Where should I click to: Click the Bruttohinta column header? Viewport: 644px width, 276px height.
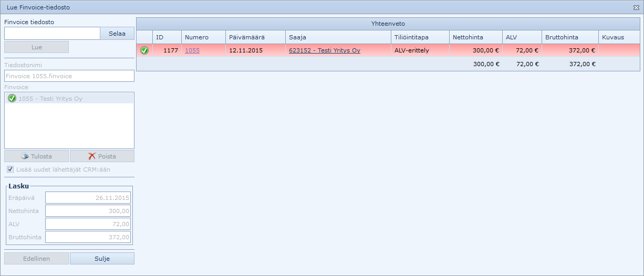pyautogui.click(x=570, y=37)
